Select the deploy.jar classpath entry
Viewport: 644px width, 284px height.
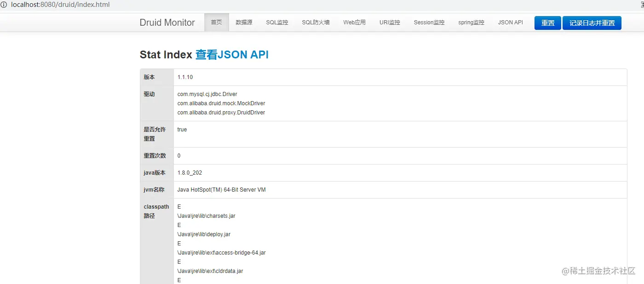204,234
